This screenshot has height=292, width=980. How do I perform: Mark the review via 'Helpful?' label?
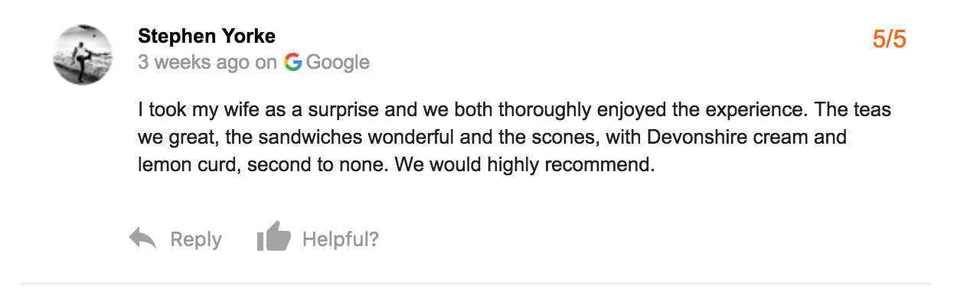tap(341, 239)
